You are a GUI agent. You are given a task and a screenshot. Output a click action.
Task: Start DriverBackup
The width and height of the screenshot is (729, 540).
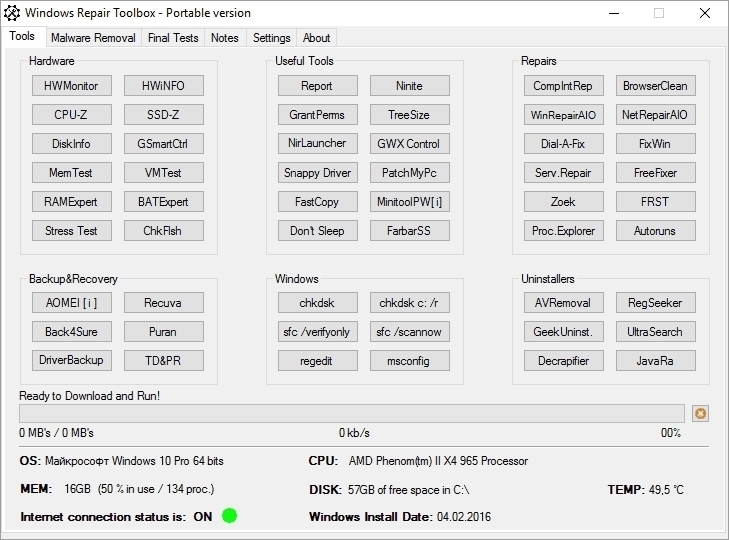point(72,360)
